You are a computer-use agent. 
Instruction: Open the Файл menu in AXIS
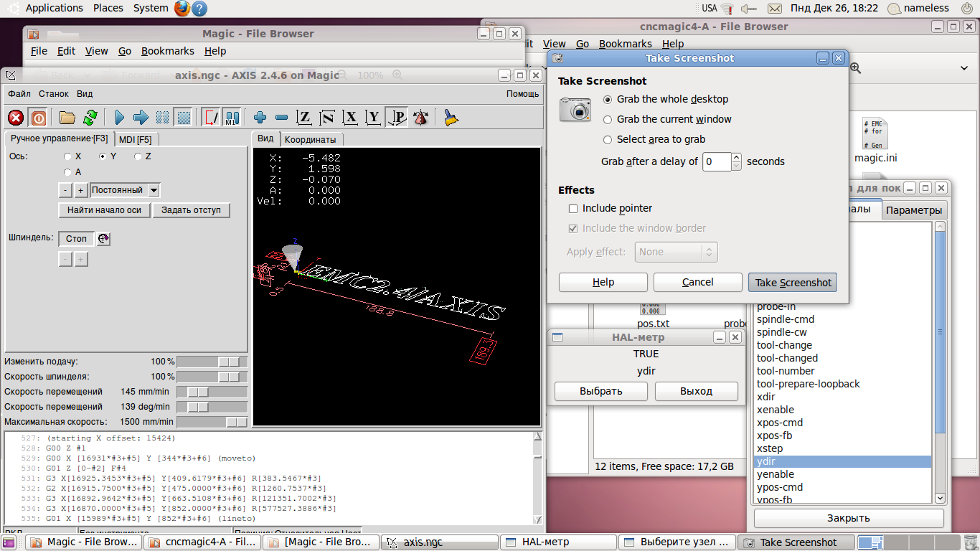pos(19,94)
